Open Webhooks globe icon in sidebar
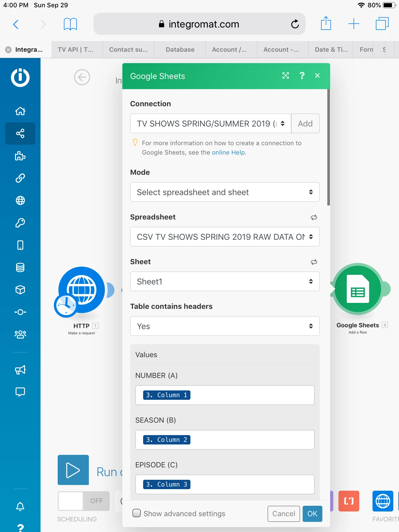 click(20, 201)
